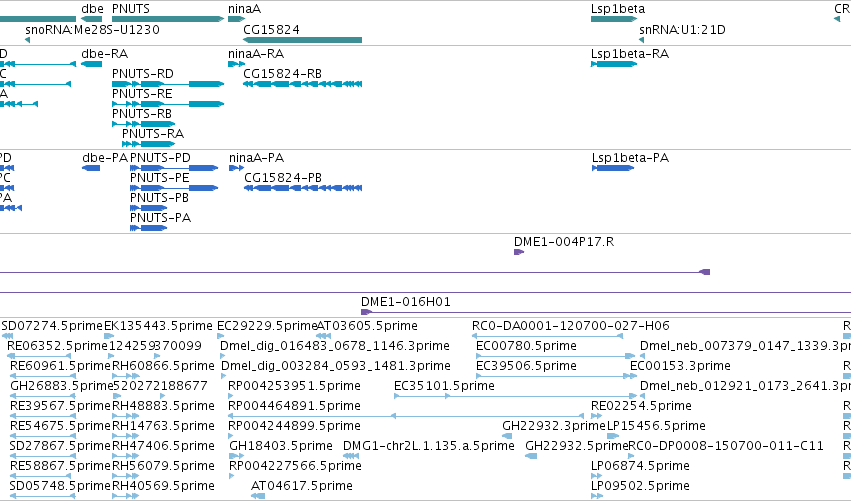This screenshot has width=851, height=501.
Task: Click the RP004464891.5prime label
Action: (x=294, y=406)
